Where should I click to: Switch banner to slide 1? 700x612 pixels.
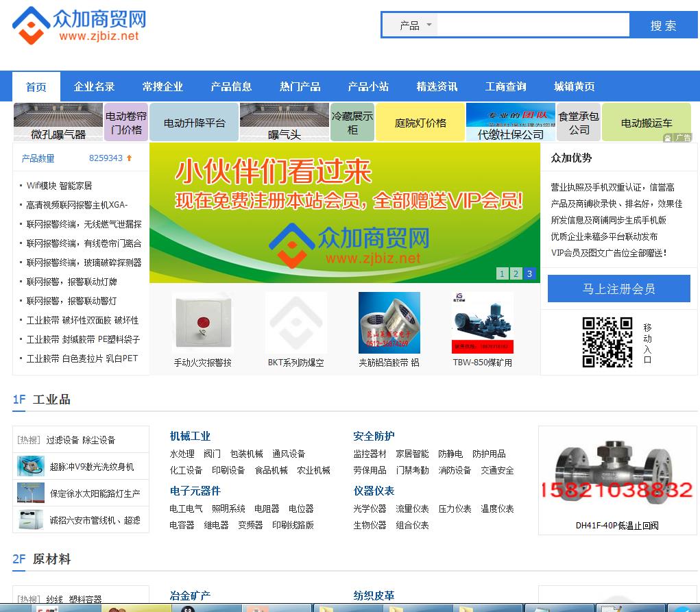pyautogui.click(x=503, y=274)
